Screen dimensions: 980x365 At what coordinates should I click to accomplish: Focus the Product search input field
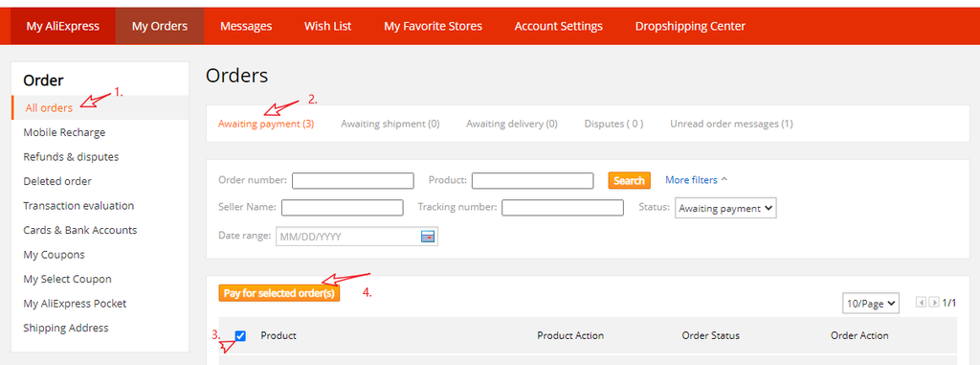[x=532, y=180]
